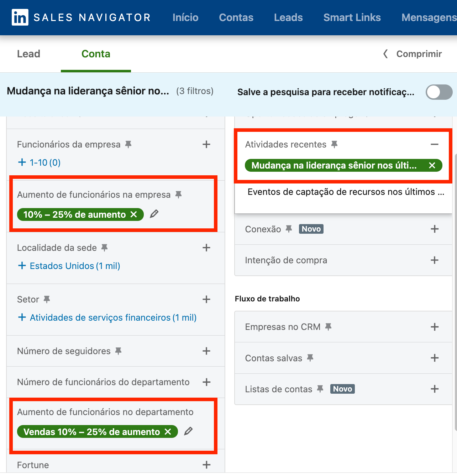Pin the Localidade da sede filter
The width and height of the screenshot is (457, 476).
(105, 248)
